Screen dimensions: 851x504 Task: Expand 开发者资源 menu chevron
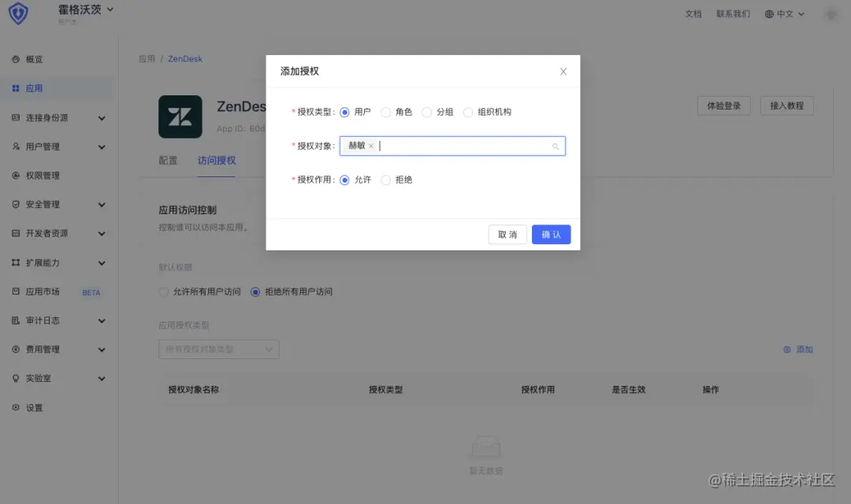pos(102,234)
